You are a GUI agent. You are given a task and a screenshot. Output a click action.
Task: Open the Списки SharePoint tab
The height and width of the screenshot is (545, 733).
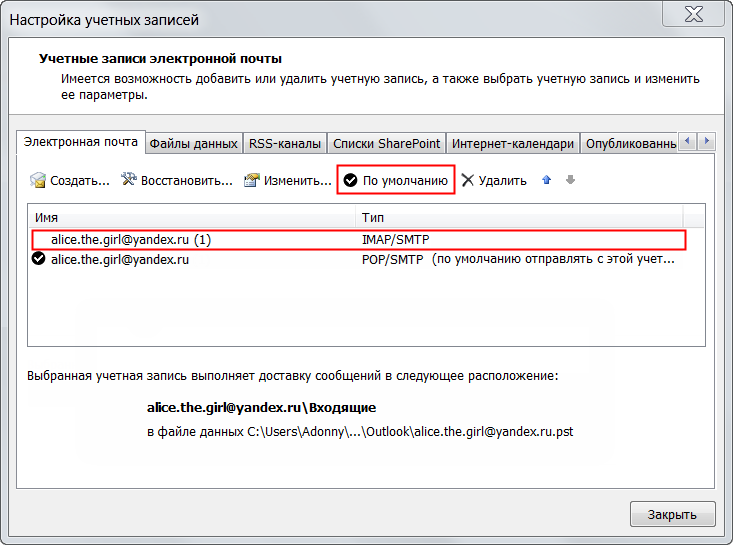[x=385, y=144]
